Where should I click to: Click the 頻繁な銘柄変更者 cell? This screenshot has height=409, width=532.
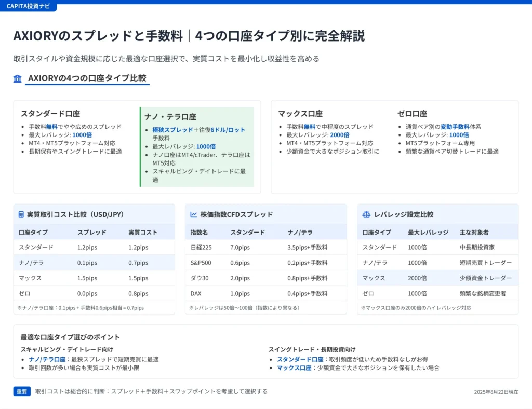[483, 293]
